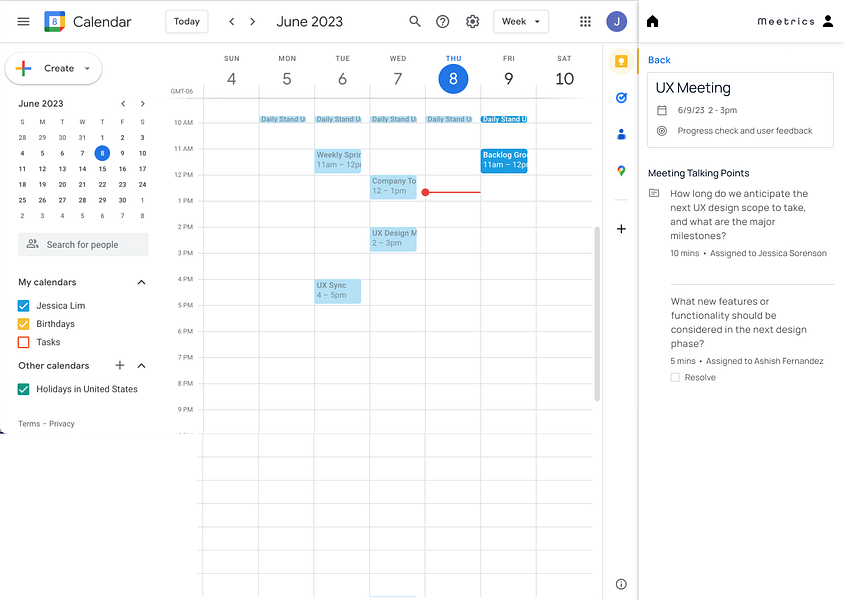Click the June 2023 header title

pyautogui.click(x=310, y=22)
